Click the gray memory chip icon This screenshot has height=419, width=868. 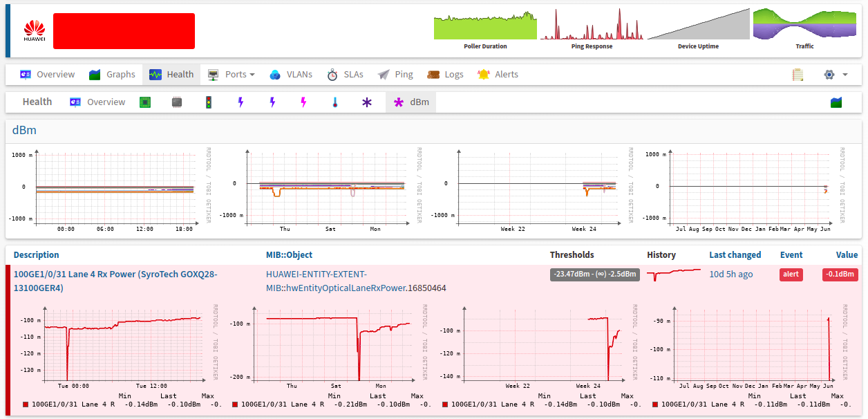click(177, 102)
